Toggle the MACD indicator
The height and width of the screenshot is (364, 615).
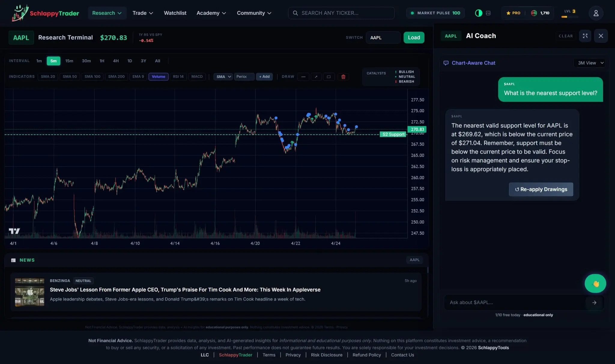(x=197, y=77)
